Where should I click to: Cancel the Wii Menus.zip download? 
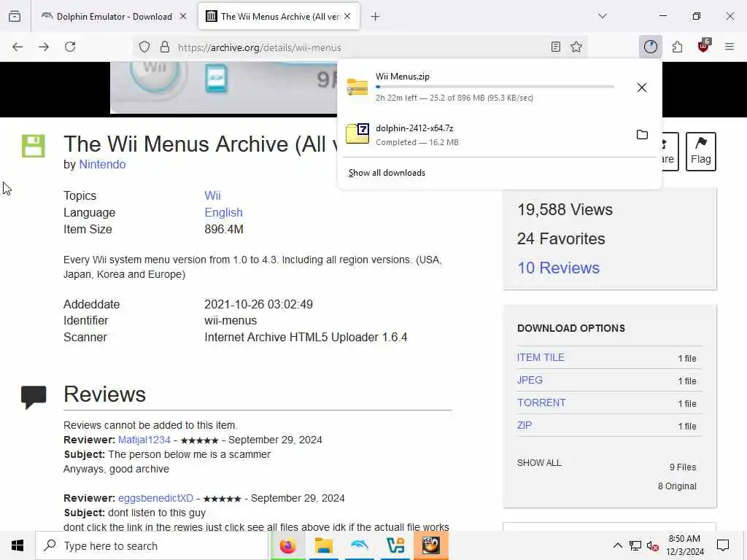642,87
